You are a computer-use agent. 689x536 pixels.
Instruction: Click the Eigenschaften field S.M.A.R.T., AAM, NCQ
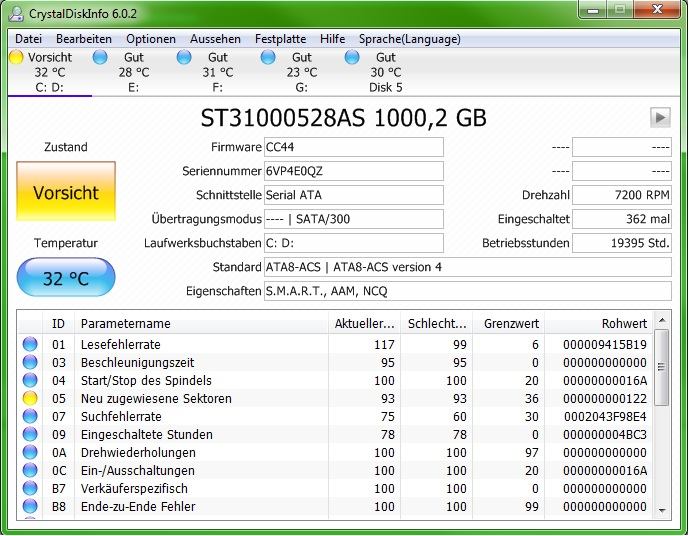tap(468, 291)
